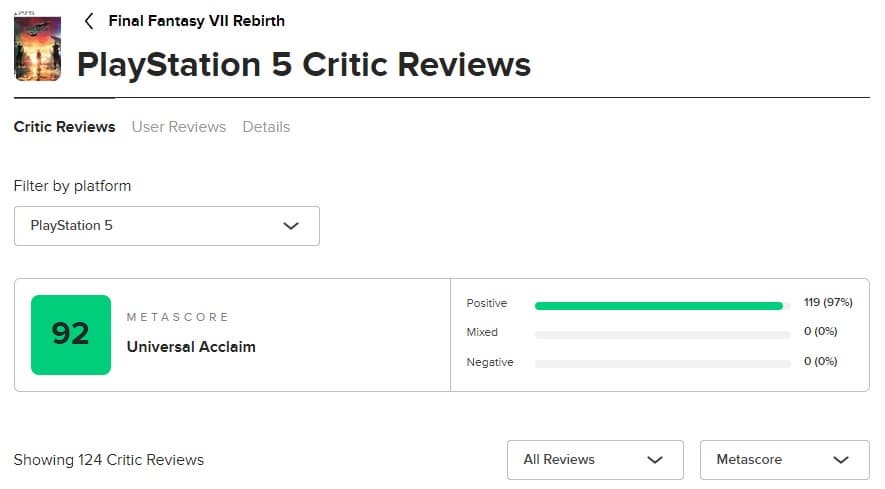Click the PlayStation 5 Critic Reviews heading
The image size is (885, 489).
(x=304, y=65)
